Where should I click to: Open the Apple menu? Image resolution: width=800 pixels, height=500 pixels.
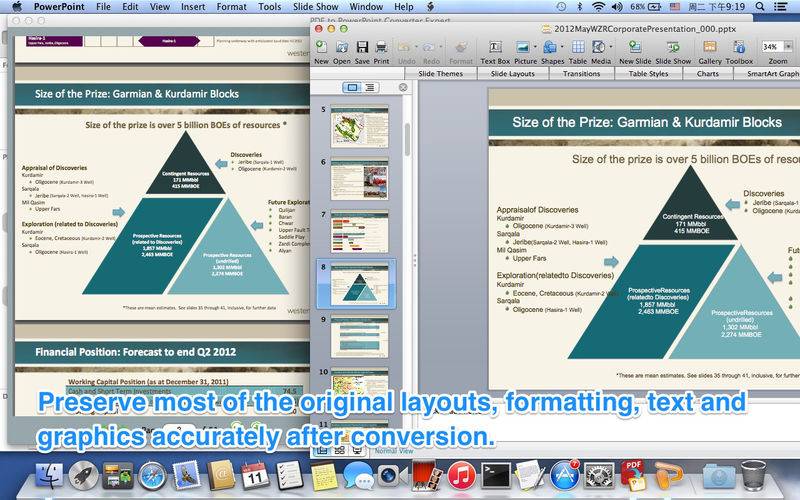point(16,7)
